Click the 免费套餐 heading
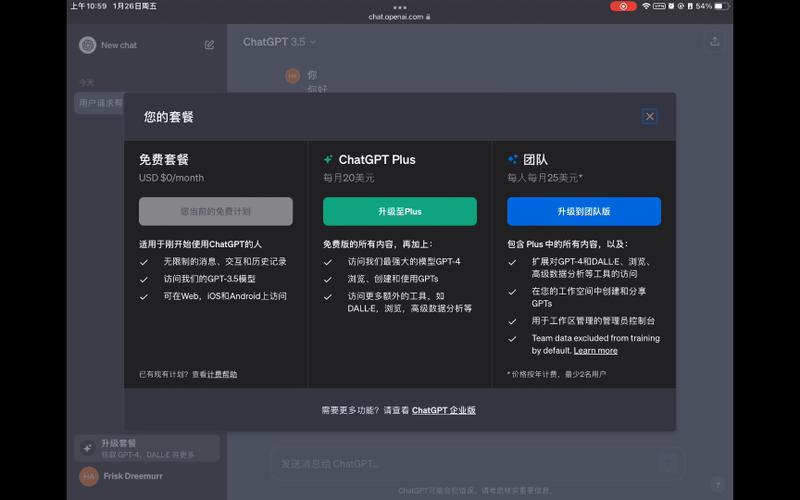 pyautogui.click(x=164, y=160)
